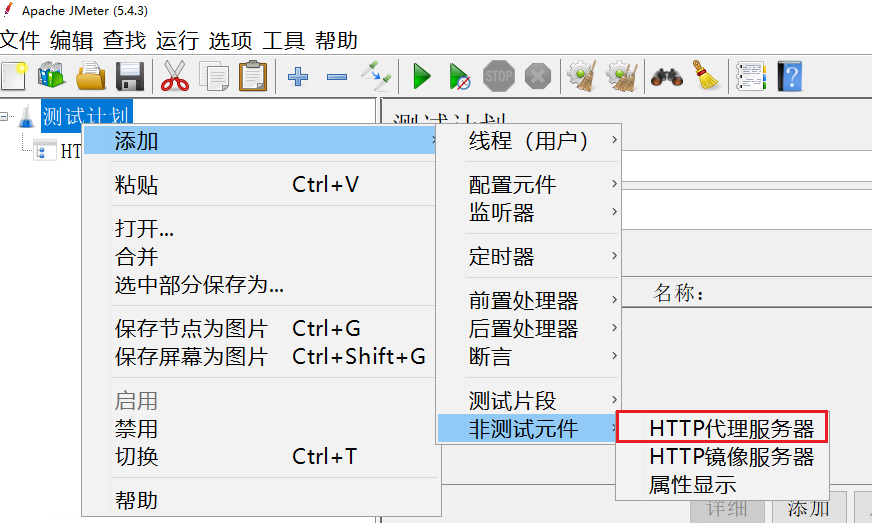Open the 查找 menu
Screen dimensions: 872x523
(x=125, y=41)
